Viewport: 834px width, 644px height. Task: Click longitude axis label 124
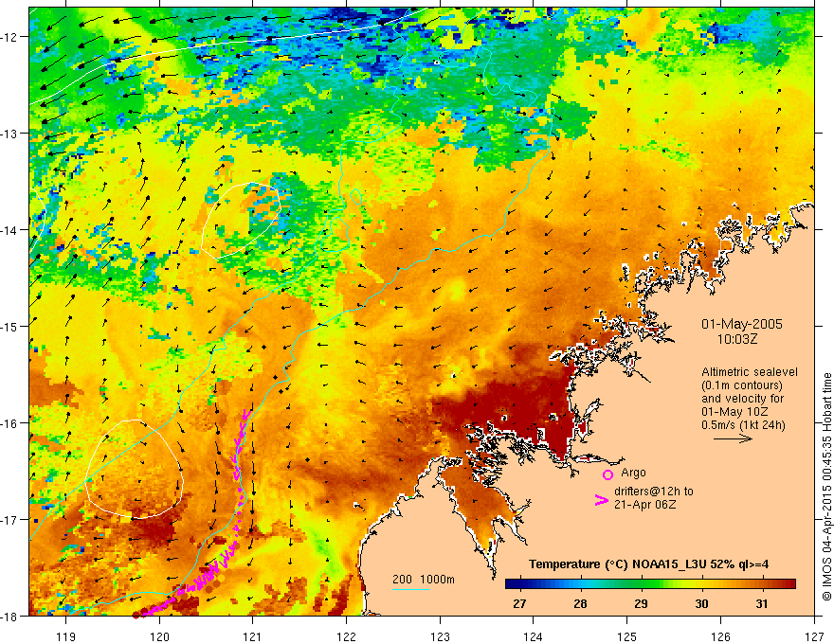coord(534,636)
